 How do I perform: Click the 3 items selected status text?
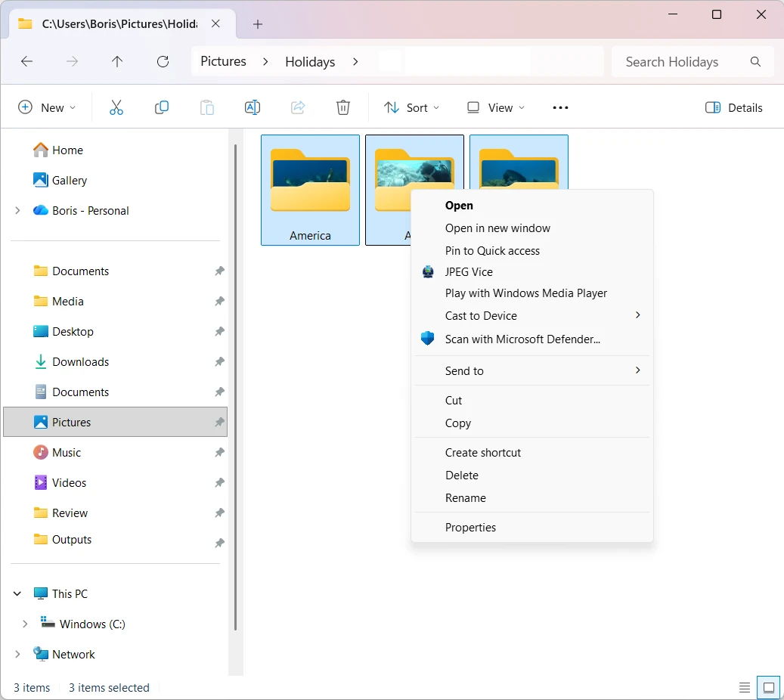(109, 687)
